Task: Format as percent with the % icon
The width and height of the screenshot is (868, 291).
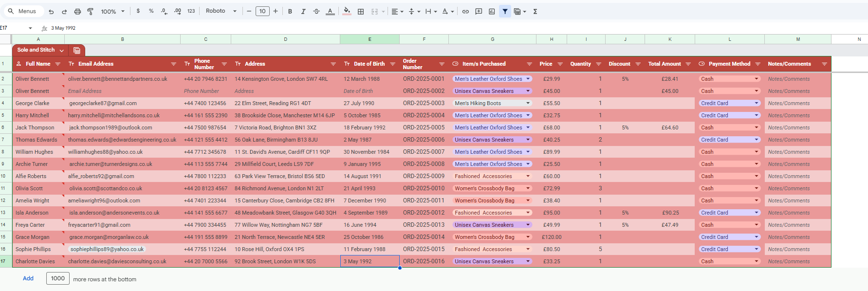Action: (x=151, y=11)
